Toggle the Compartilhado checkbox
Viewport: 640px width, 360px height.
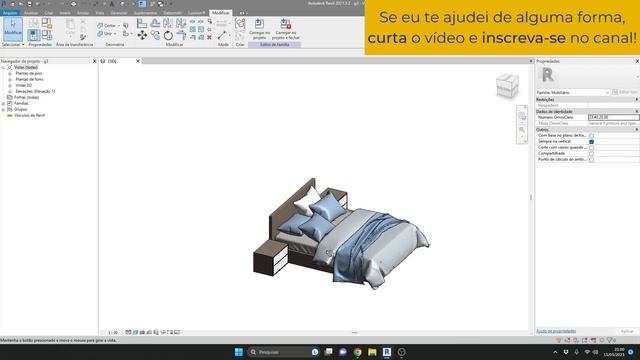(591, 153)
